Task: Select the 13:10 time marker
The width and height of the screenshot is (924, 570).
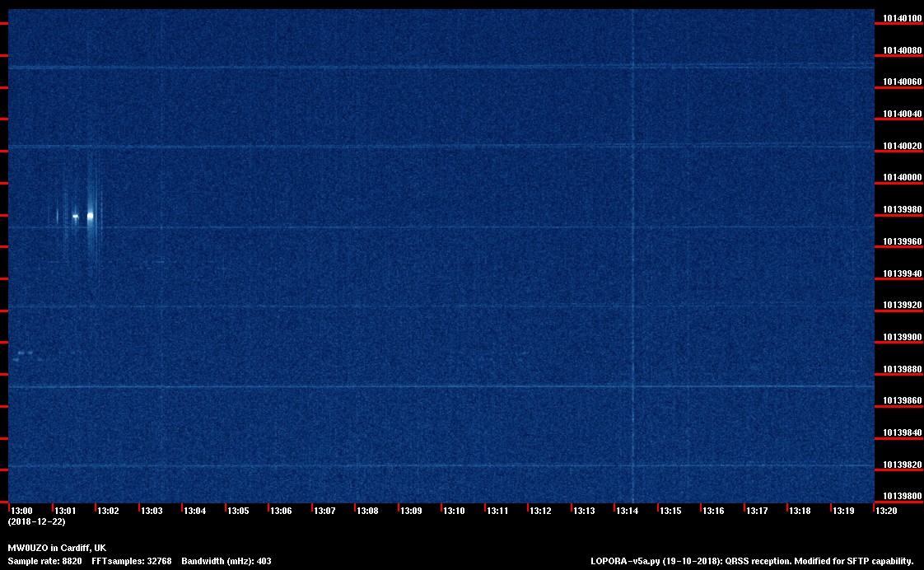Action: tap(455, 511)
